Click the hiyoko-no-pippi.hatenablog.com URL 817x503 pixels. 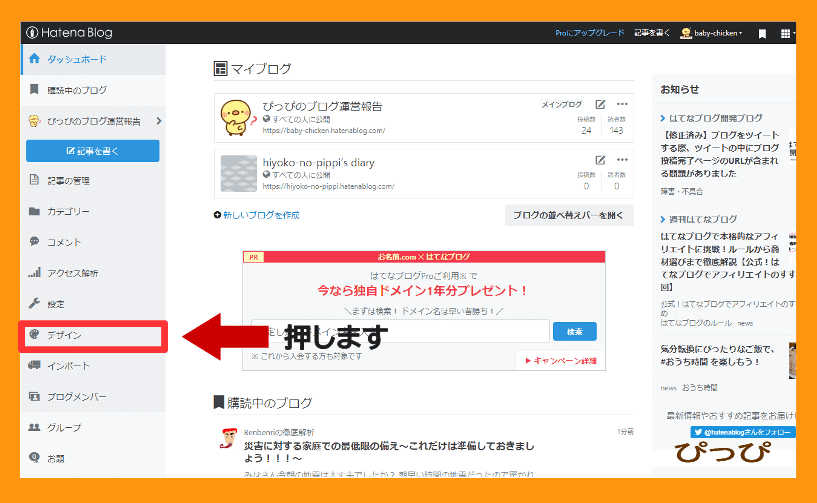(x=328, y=186)
